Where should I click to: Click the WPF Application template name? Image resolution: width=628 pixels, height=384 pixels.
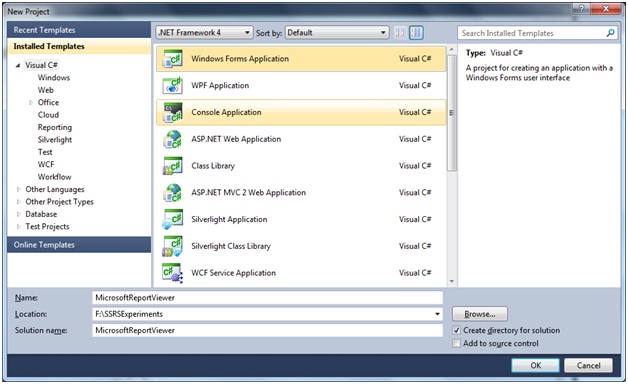pos(220,86)
